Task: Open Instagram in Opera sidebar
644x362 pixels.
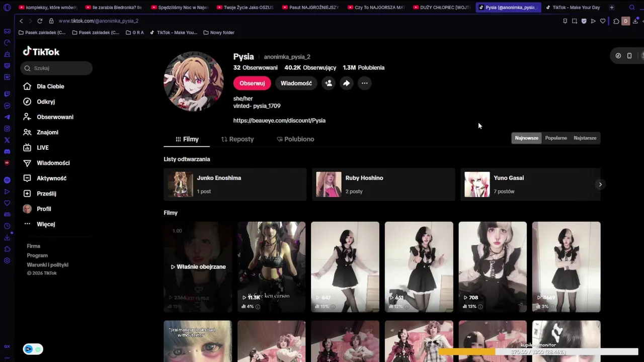Action: [x=7, y=129]
